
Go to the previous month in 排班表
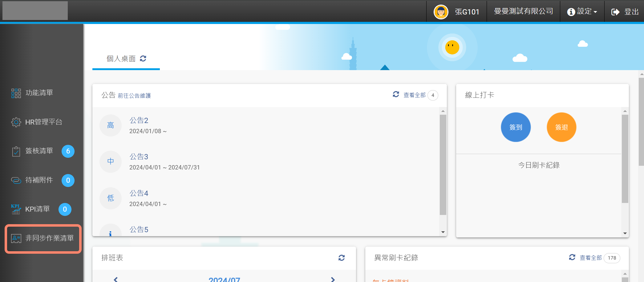[116, 279]
